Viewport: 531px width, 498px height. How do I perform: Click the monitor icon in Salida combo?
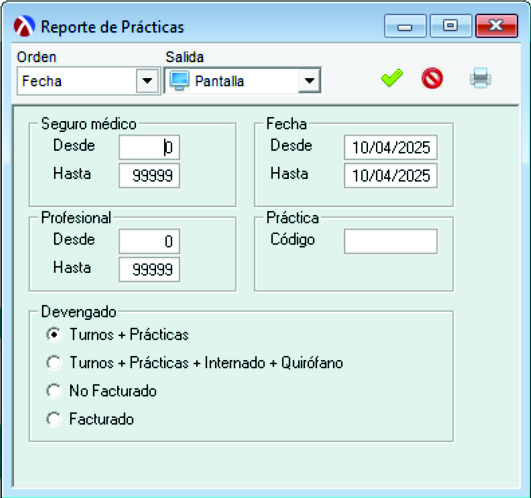[x=179, y=81]
